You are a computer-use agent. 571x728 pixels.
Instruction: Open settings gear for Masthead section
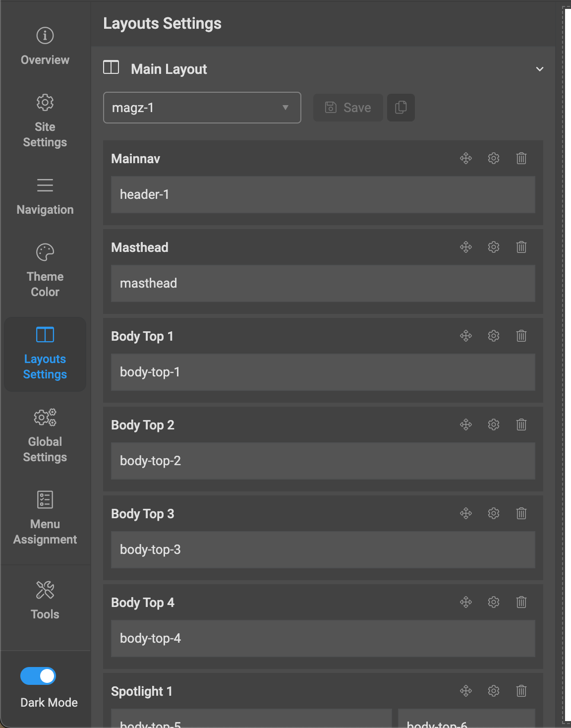(494, 247)
